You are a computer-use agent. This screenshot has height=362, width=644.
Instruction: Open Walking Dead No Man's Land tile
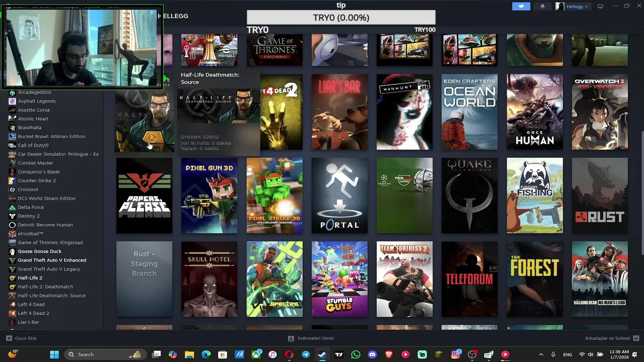pos(600,279)
